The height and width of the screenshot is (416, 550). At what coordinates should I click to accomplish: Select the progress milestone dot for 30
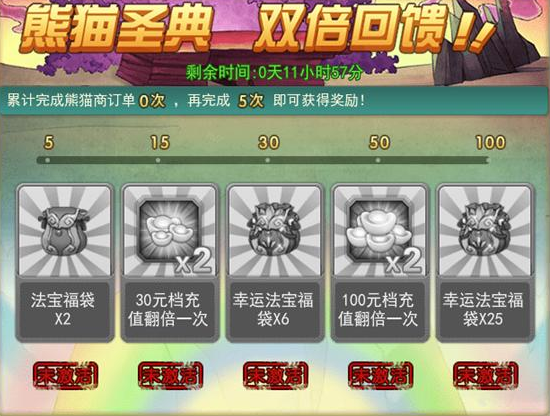(268, 160)
